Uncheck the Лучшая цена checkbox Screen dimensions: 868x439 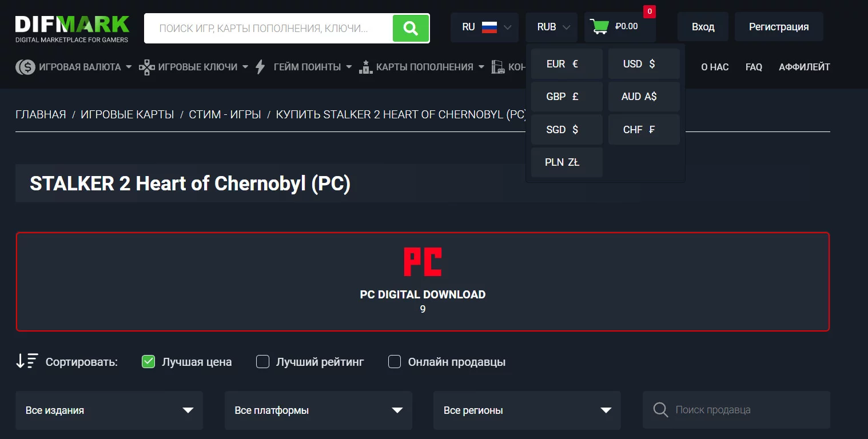pos(148,362)
